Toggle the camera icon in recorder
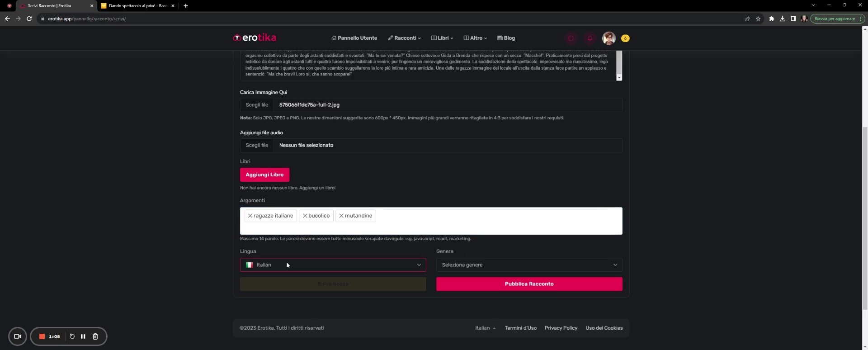The image size is (868, 350). (x=18, y=336)
